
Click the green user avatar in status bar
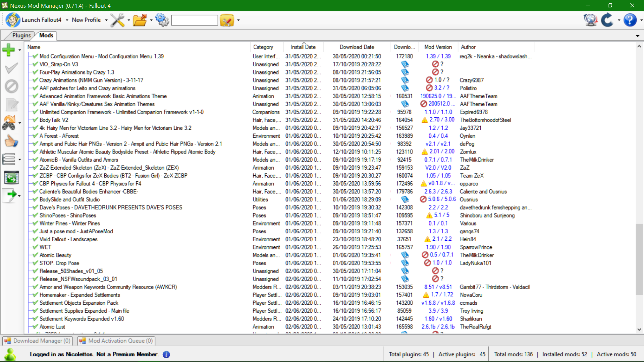[x=10, y=354]
